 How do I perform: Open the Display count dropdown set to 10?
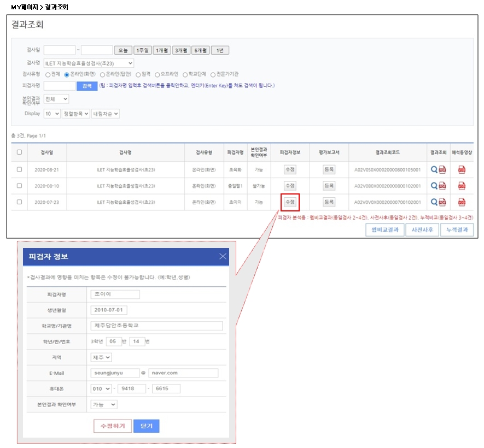coord(53,114)
